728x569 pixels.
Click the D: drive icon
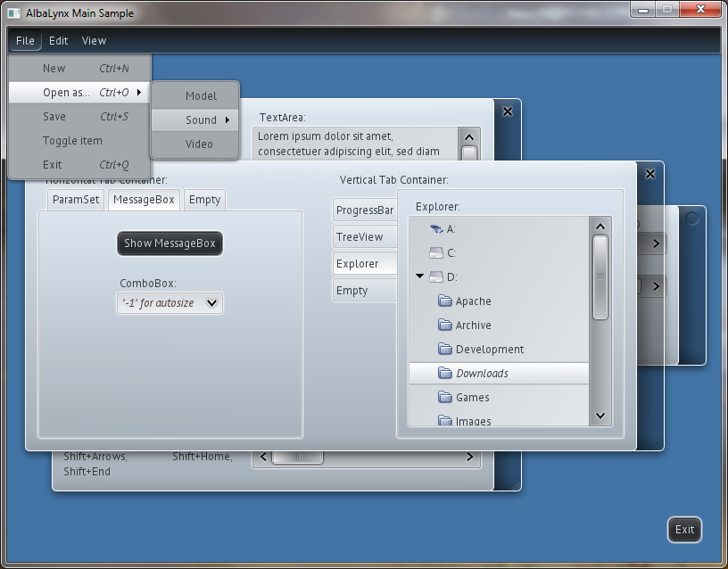[435, 277]
